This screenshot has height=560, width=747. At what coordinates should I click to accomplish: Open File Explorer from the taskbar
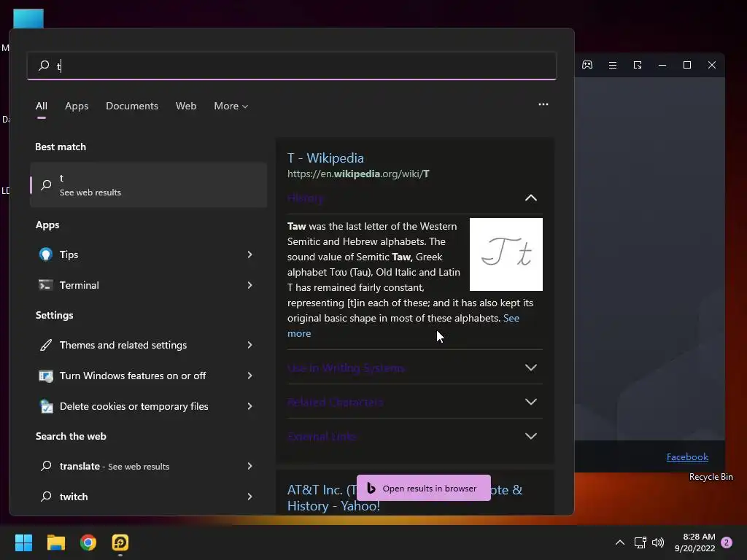[55, 542]
